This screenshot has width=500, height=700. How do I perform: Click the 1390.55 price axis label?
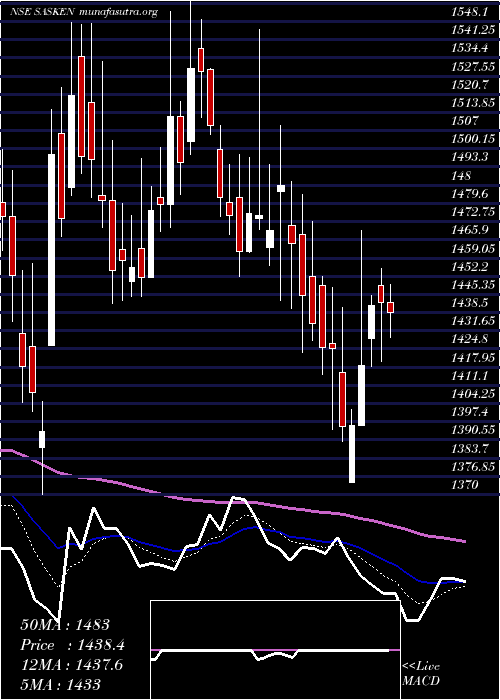[473, 429]
